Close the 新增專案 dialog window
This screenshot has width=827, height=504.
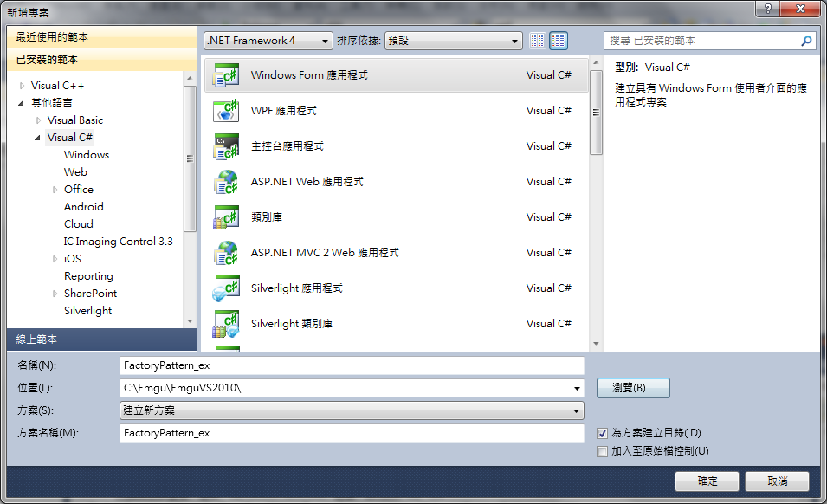point(801,9)
